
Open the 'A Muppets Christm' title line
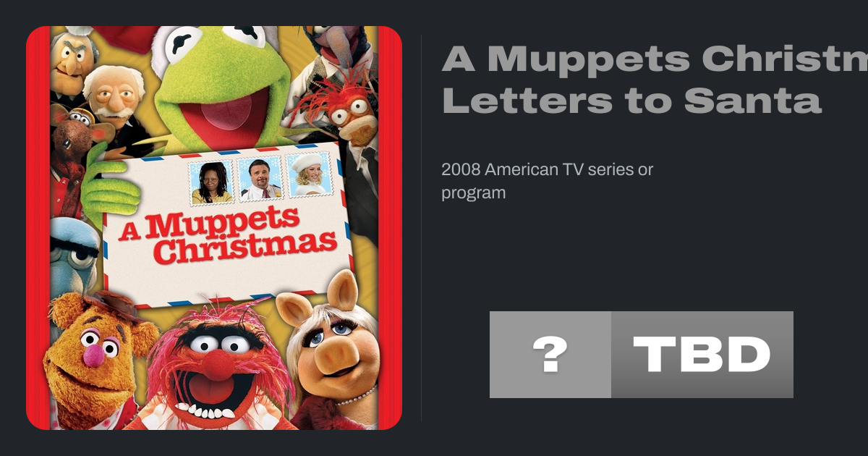pyautogui.click(x=655, y=59)
